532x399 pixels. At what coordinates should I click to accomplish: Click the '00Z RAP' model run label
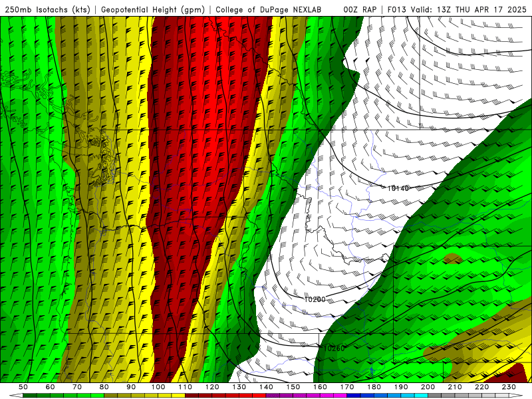pyautogui.click(x=360, y=10)
